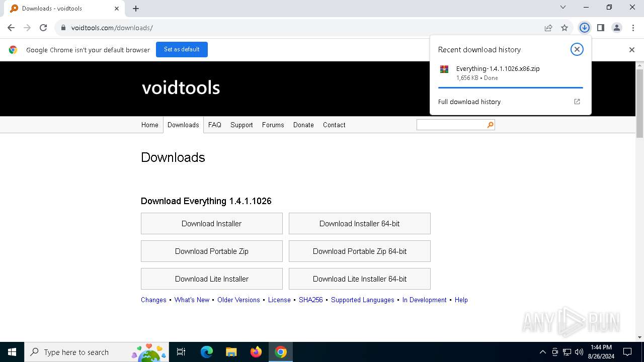Image resolution: width=644 pixels, height=362 pixels.
Task: Dismiss the default browser notification bar
Action: tap(632, 49)
